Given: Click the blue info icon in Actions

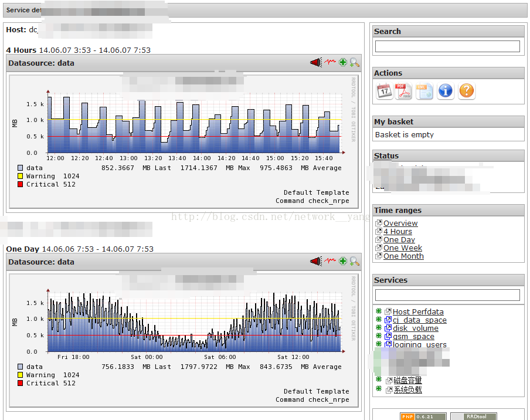Looking at the screenshot, I should tap(445, 90).
